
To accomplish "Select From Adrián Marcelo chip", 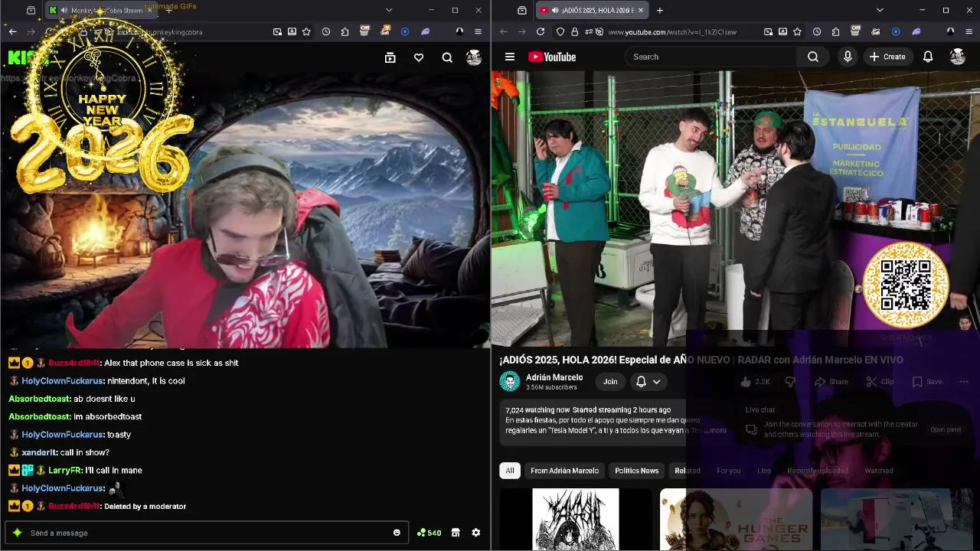I will pyautogui.click(x=565, y=471).
